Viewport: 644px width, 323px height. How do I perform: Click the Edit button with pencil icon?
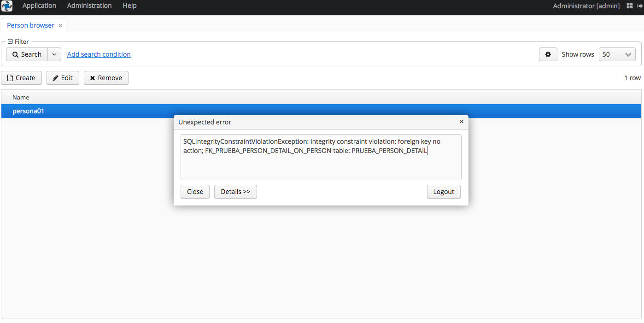pyautogui.click(x=63, y=78)
